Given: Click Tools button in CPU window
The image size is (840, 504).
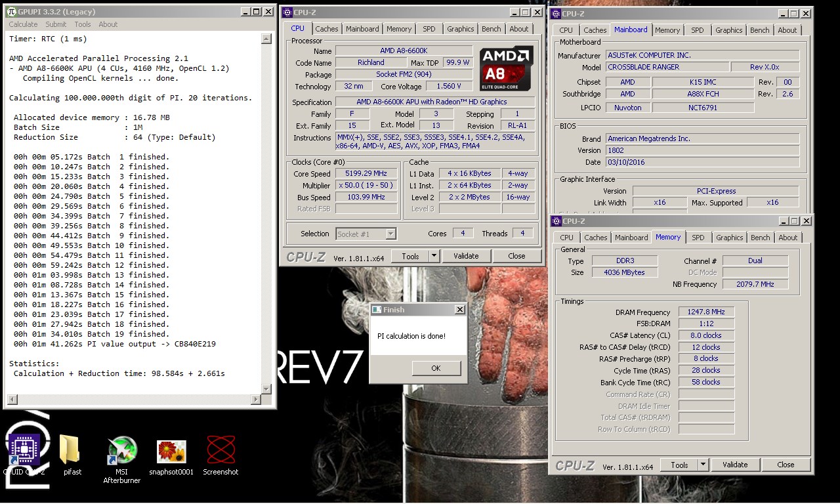Looking at the screenshot, I should click(x=410, y=256).
